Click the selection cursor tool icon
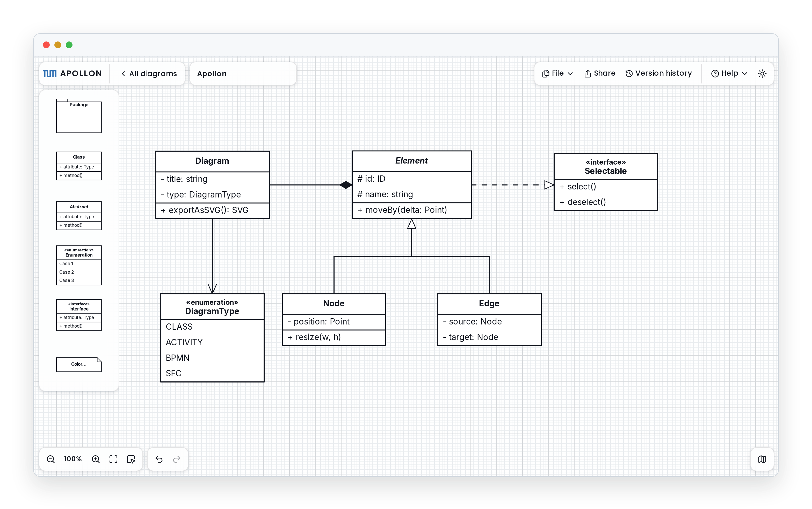This screenshot has height=509, width=812. point(131,459)
